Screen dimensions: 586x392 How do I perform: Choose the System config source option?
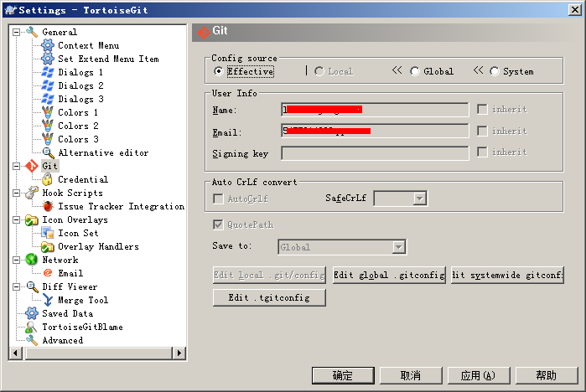click(494, 71)
